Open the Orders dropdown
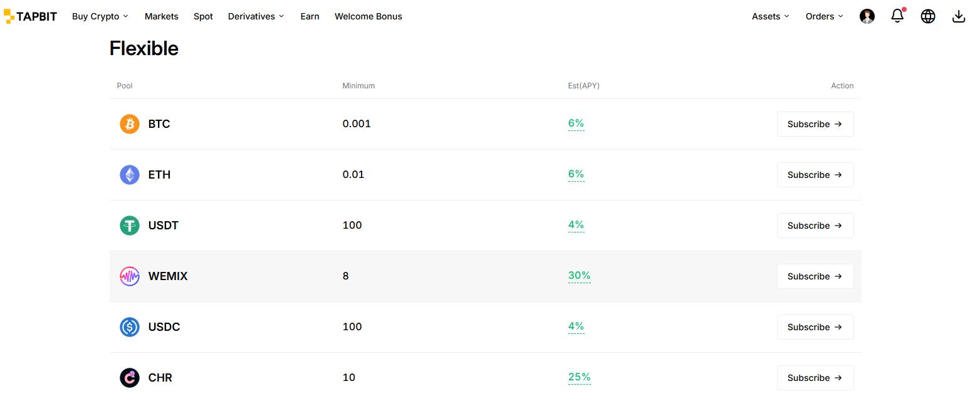Image resolution: width=980 pixels, height=401 pixels. pos(824,16)
